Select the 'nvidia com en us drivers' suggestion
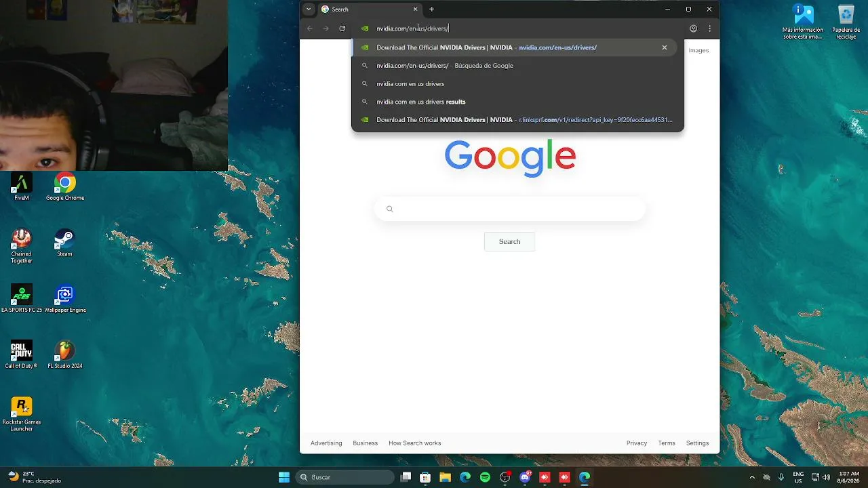The height and width of the screenshot is (488, 868). 517,83
